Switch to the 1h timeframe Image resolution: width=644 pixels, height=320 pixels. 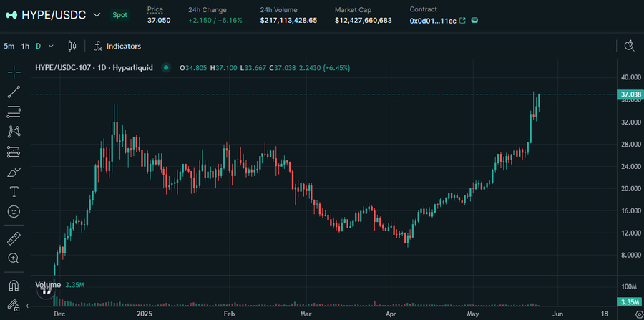pyautogui.click(x=26, y=46)
